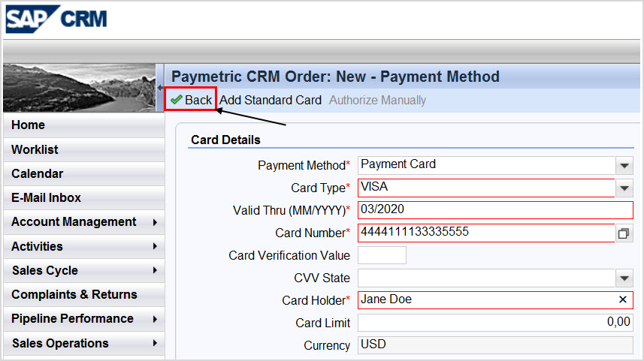Open the Card Type dropdown arrow
Image resolution: width=644 pixels, height=361 pixels.
[624, 188]
